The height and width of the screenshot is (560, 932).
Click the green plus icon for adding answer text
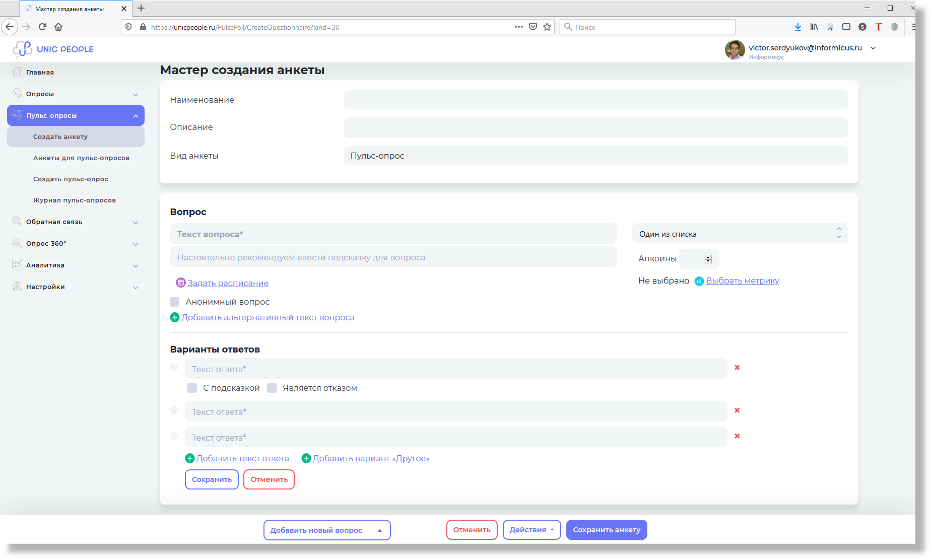(190, 458)
